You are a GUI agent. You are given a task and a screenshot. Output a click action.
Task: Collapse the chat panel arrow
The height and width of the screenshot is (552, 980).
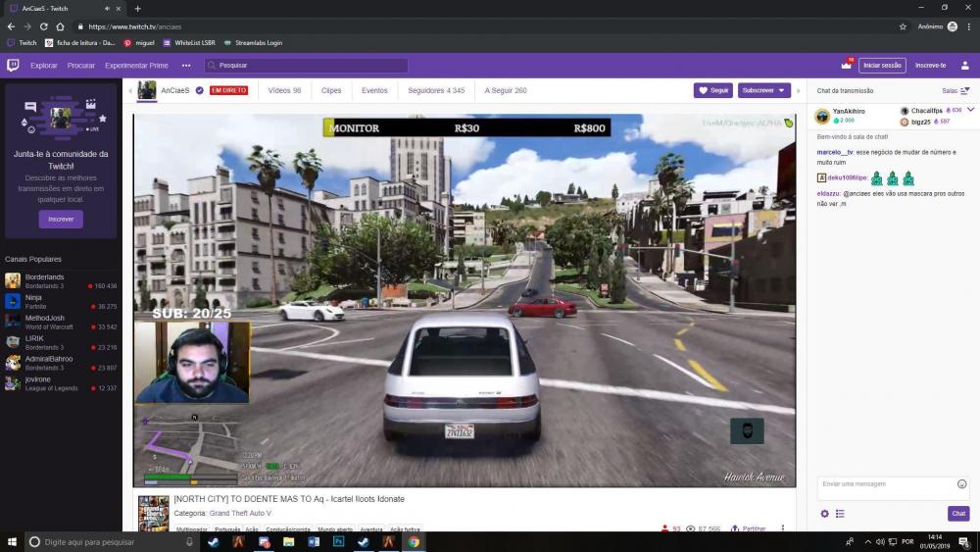tap(799, 90)
